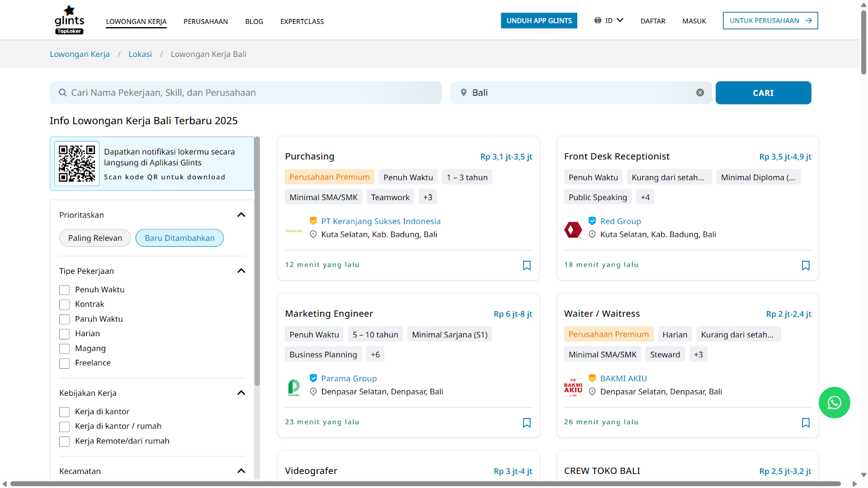Screen dimensions: 868x488
Task: Collapse the Kebijakan Kerja section
Action: coord(241,393)
